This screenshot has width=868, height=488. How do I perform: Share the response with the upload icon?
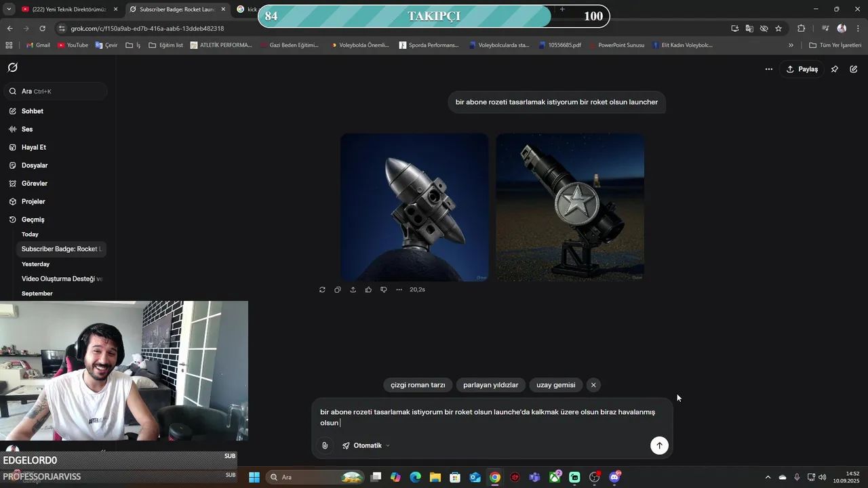click(x=353, y=289)
